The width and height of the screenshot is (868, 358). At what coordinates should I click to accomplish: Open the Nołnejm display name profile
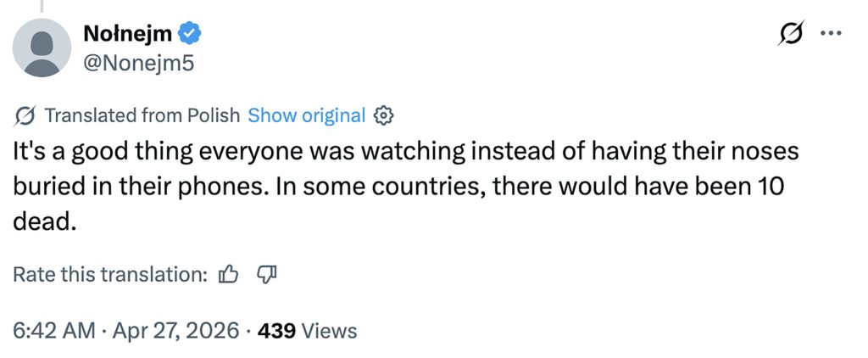click(x=128, y=33)
